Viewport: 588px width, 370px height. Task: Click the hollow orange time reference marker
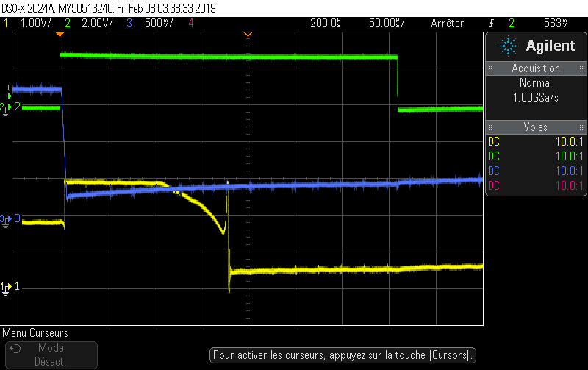pyautogui.click(x=248, y=35)
